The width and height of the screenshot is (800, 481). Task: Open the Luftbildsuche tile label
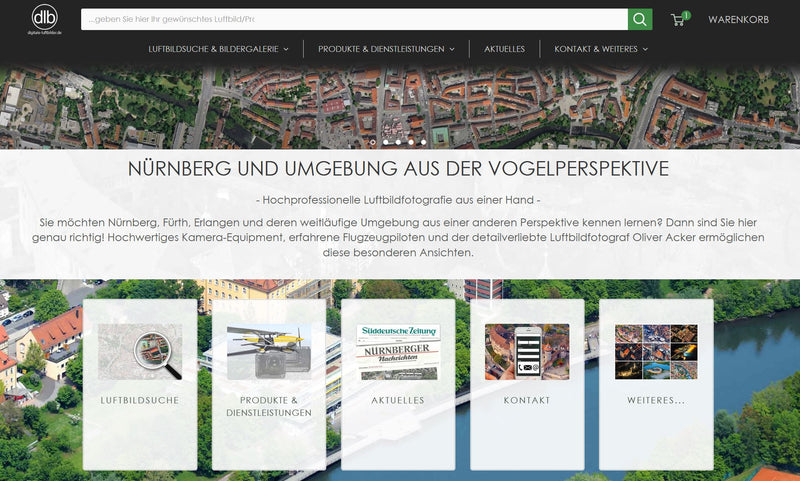pyautogui.click(x=140, y=400)
